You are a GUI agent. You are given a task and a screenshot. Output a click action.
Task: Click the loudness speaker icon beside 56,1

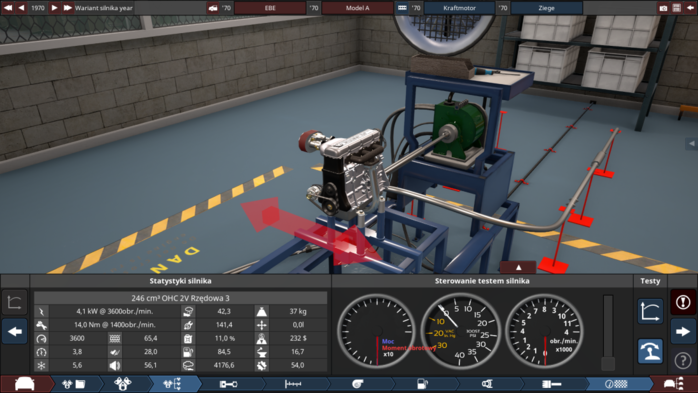(115, 365)
